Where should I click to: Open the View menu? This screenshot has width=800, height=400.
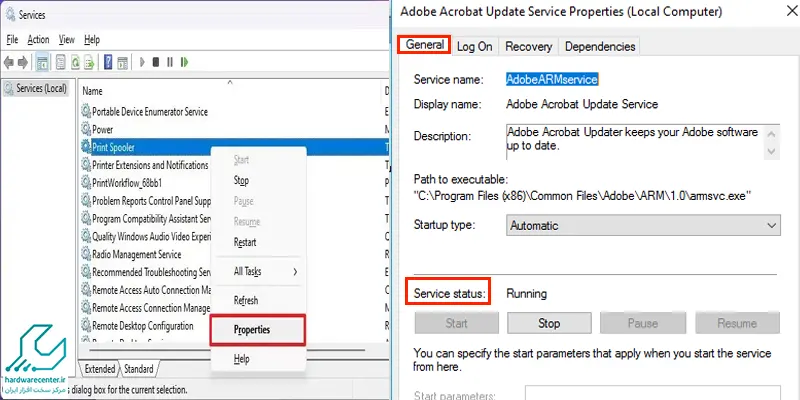67,39
